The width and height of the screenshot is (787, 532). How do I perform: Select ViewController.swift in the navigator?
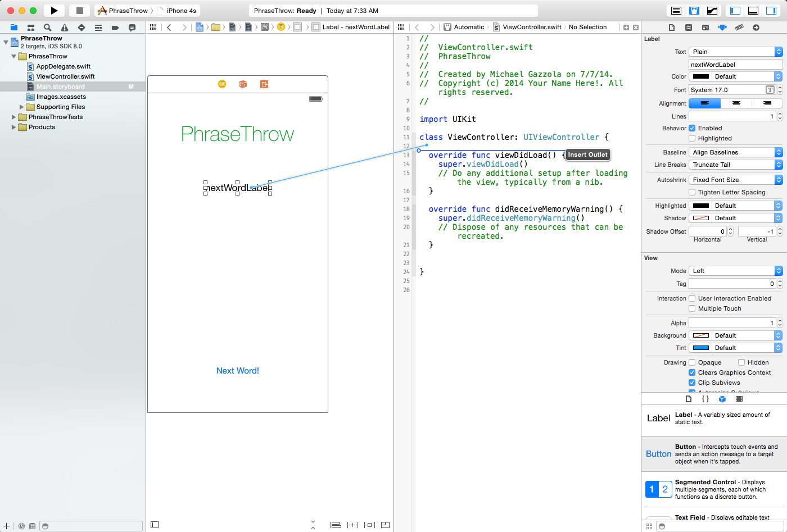[x=65, y=76]
